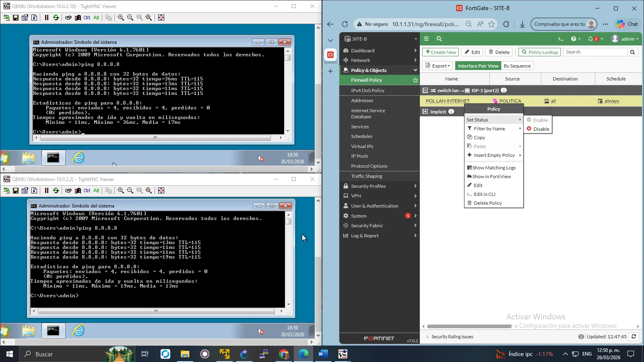
Task: Open Show Matching Logs entry
Action: pos(493,168)
